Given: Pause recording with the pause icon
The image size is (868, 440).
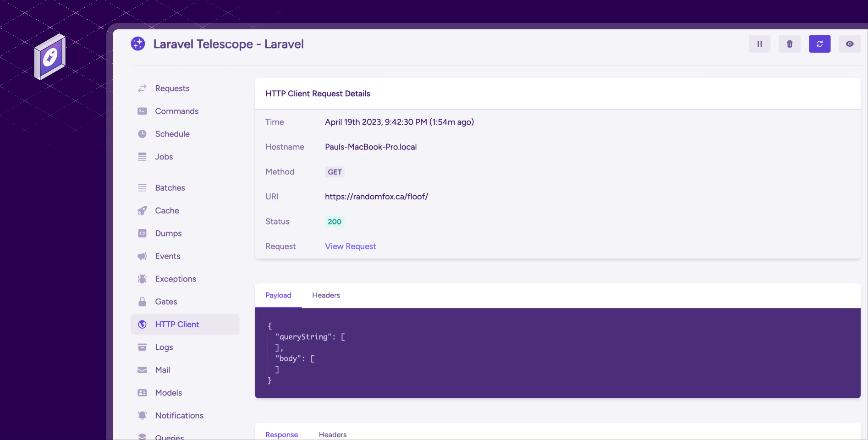Looking at the screenshot, I should [x=759, y=44].
